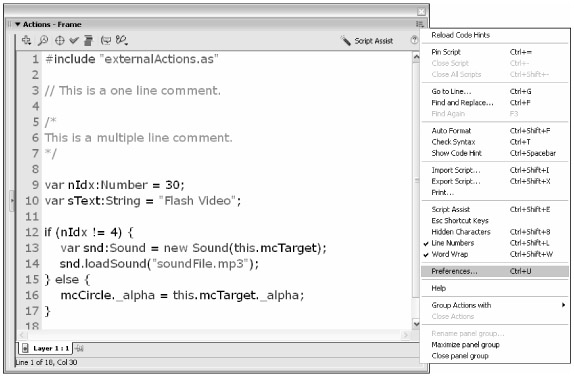574x376 pixels.
Task: Click the Insert target path crosshair icon
Action: pyautogui.click(x=59, y=40)
